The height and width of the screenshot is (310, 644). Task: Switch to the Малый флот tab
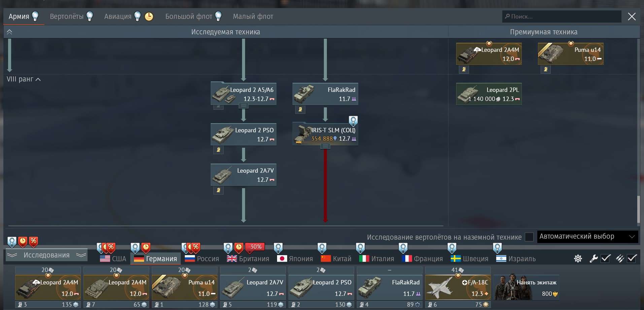253,16
